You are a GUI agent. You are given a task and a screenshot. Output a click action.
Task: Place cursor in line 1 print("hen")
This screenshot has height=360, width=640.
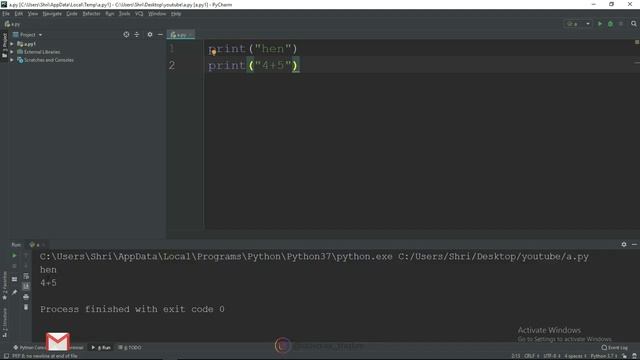[253, 49]
